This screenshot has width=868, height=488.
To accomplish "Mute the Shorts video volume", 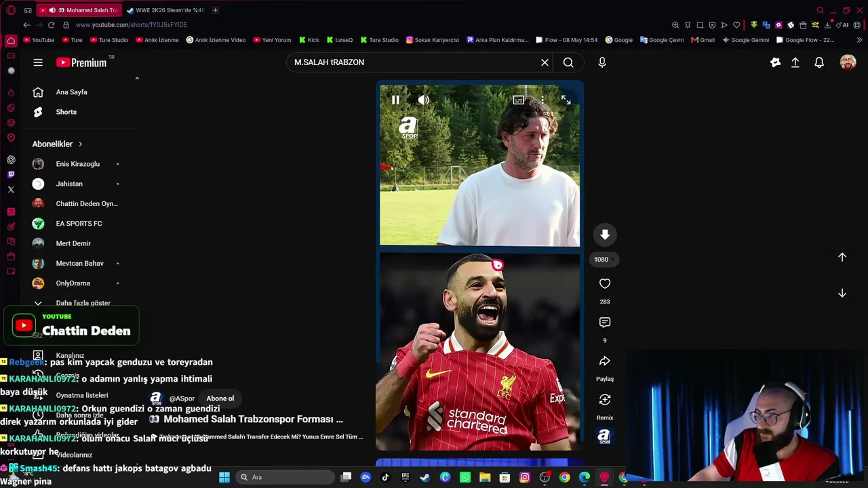I will 424,100.
